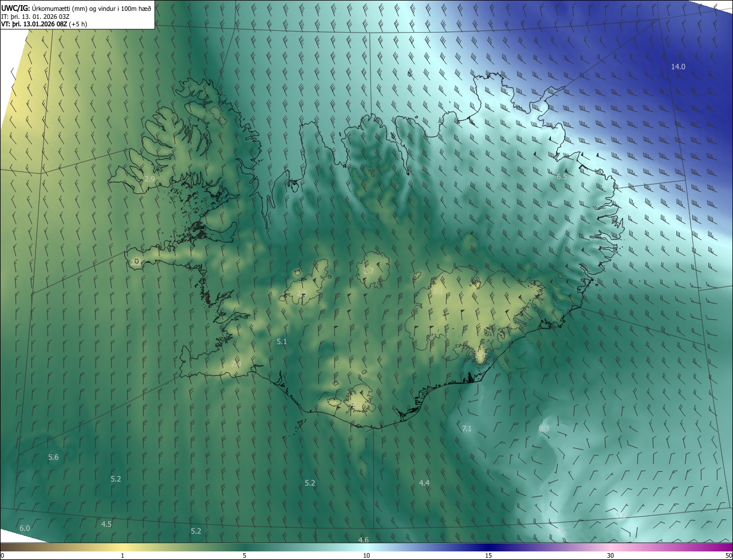Click the 1 tick on the color scale
This screenshot has width=733, height=560.
(x=123, y=556)
